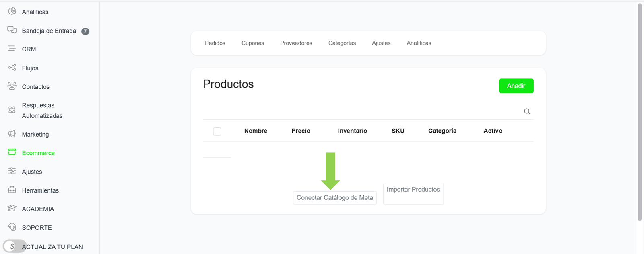644x254 pixels.
Task: Toggle the select-all products checkbox
Action: click(217, 131)
